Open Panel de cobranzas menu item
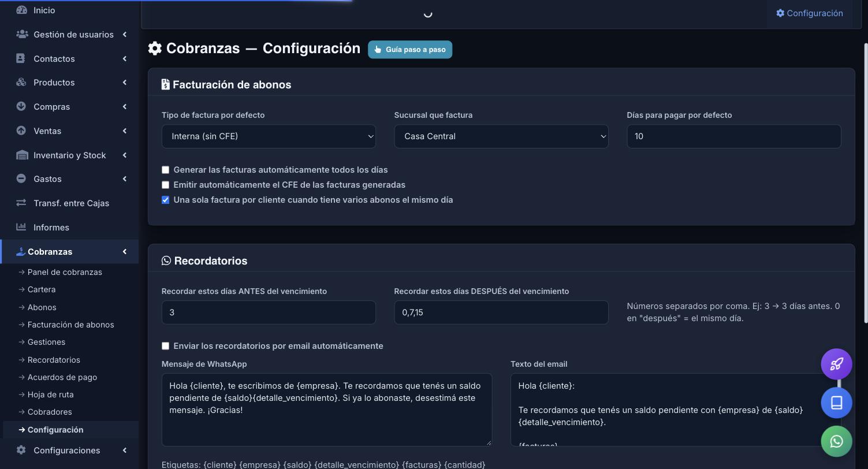The image size is (868, 469). (65, 272)
